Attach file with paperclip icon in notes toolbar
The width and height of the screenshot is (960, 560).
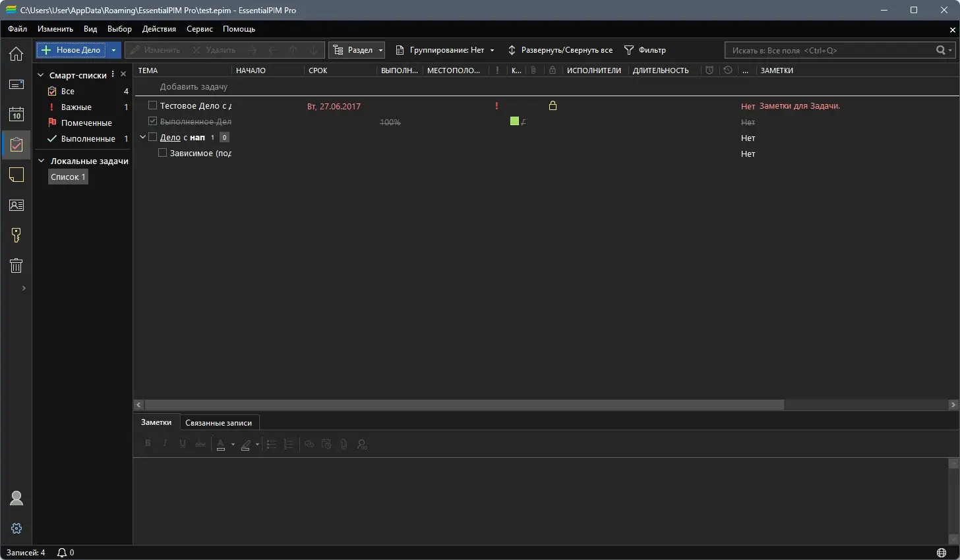pos(344,444)
